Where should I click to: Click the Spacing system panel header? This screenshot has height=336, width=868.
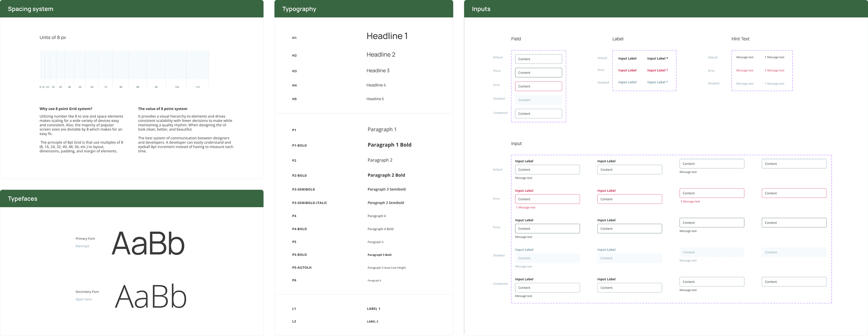click(x=31, y=9)
